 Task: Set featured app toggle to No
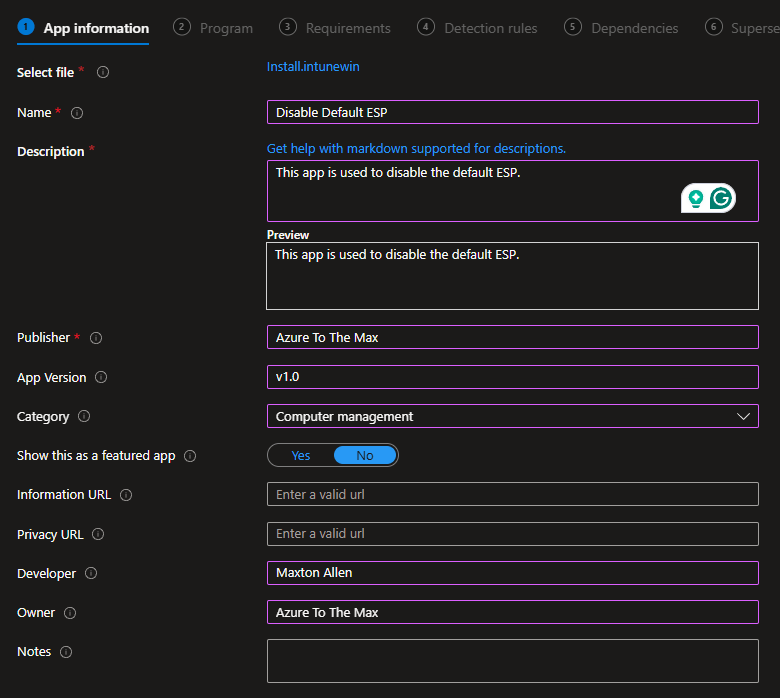365,456
